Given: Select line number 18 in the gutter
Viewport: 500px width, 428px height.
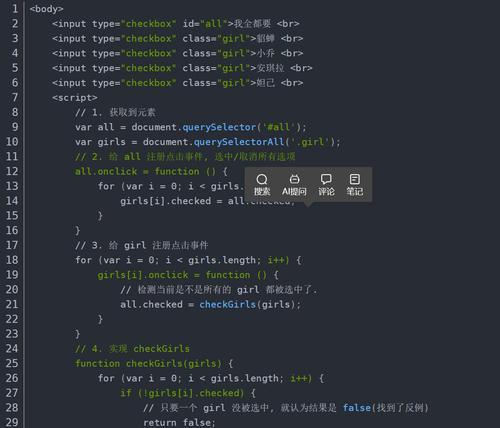Looking at the screenshot, I should 12,260.
